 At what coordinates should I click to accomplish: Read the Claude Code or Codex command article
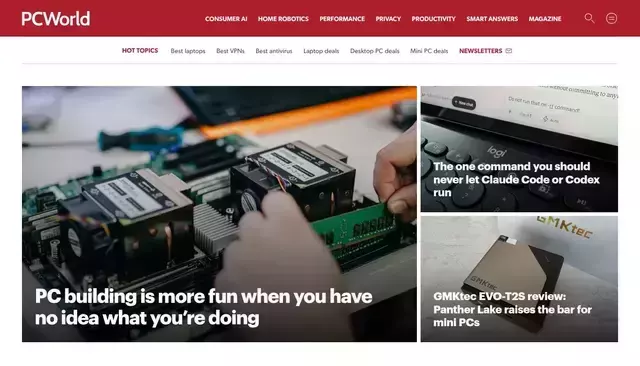pyautogui.click(x=516, y=180)
